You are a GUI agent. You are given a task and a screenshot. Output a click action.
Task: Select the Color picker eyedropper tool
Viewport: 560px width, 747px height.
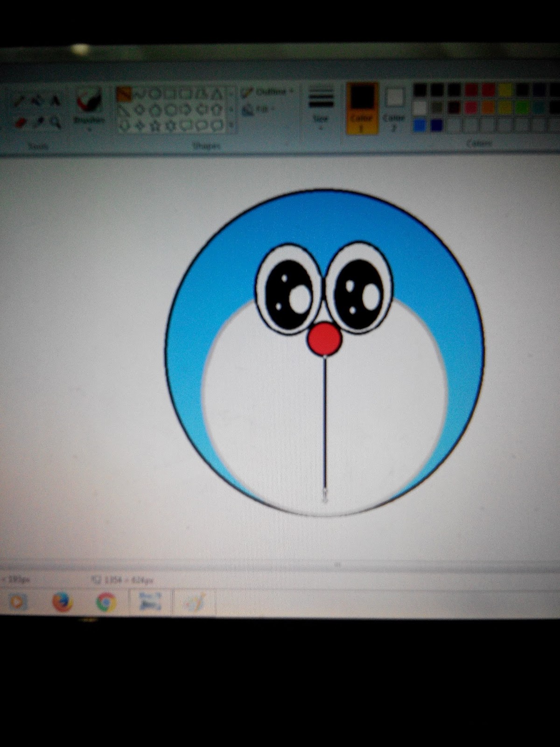(x=38, y=121)
